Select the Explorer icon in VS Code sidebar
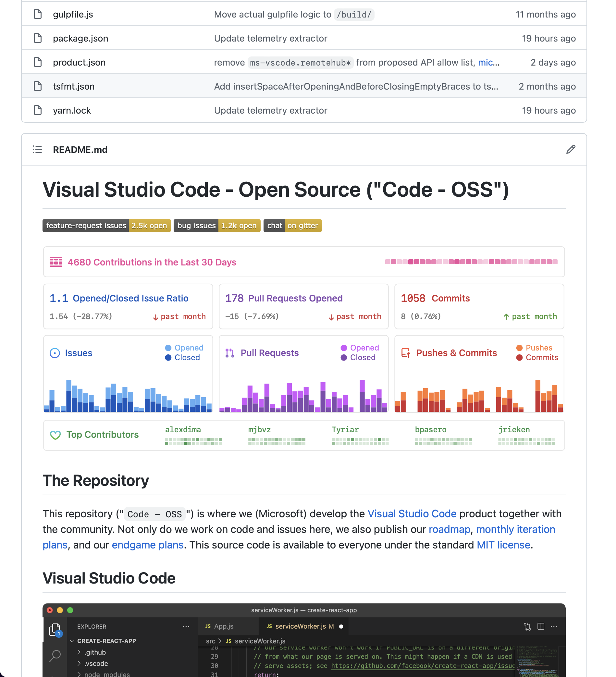 [55, 629]
